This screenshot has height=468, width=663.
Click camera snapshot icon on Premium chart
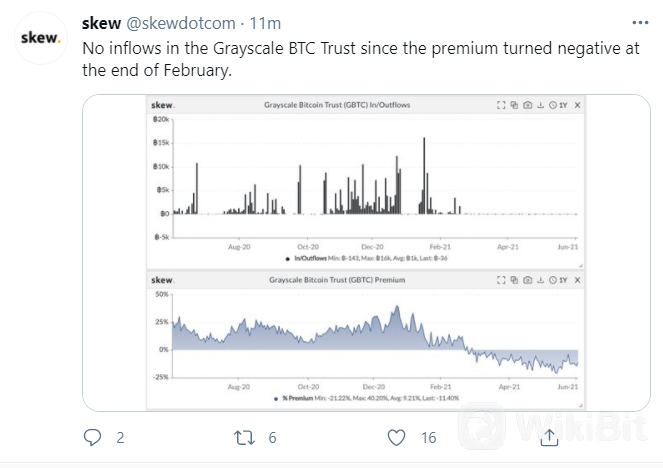pos(527,280)
